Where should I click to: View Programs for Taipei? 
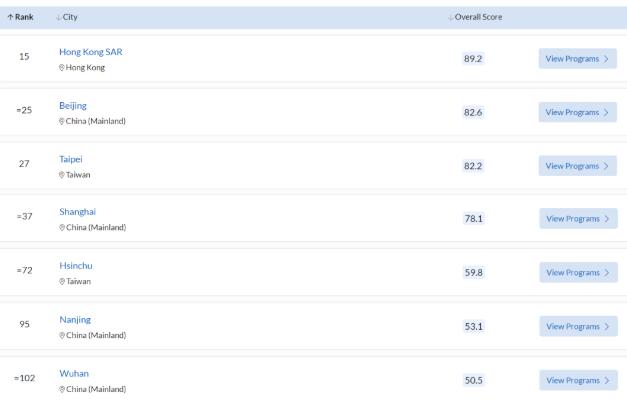click(577, 166)
